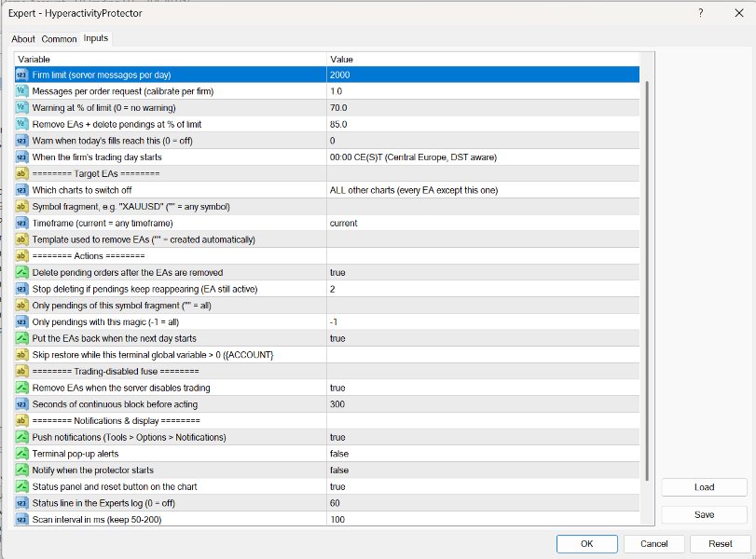Toggle value of Put the EAs back next day
Viewport: 756px width, 559px height.
(483, 338)
